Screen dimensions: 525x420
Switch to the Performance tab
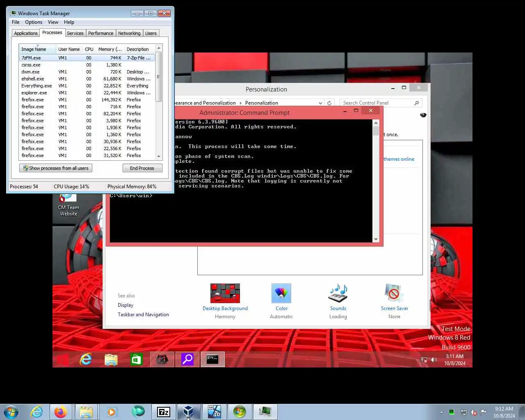[100, 33]
